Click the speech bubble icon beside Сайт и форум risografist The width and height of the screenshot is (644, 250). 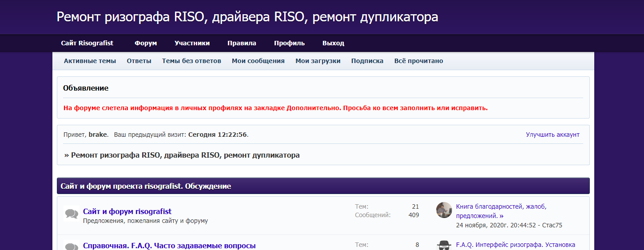pos(72,214)
